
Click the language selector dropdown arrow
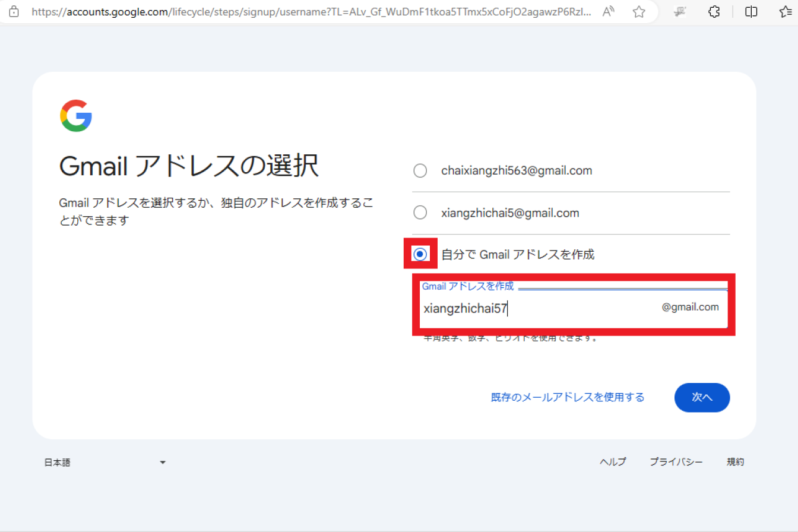163,463
